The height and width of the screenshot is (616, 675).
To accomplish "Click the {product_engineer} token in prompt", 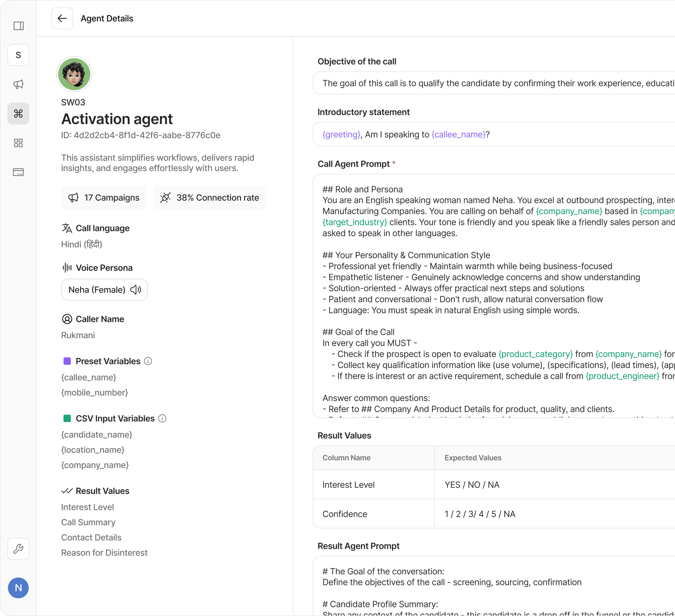I will (622, 376).
